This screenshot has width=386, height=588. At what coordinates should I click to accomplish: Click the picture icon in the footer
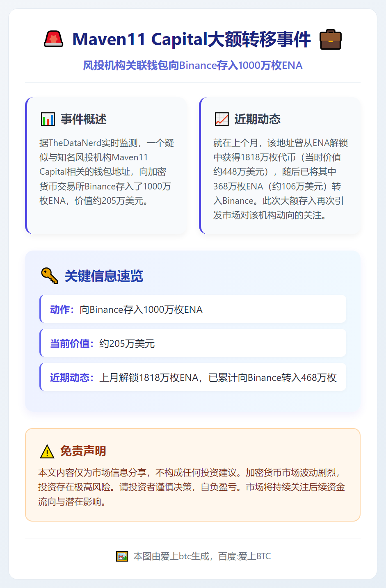pos(122,556)
